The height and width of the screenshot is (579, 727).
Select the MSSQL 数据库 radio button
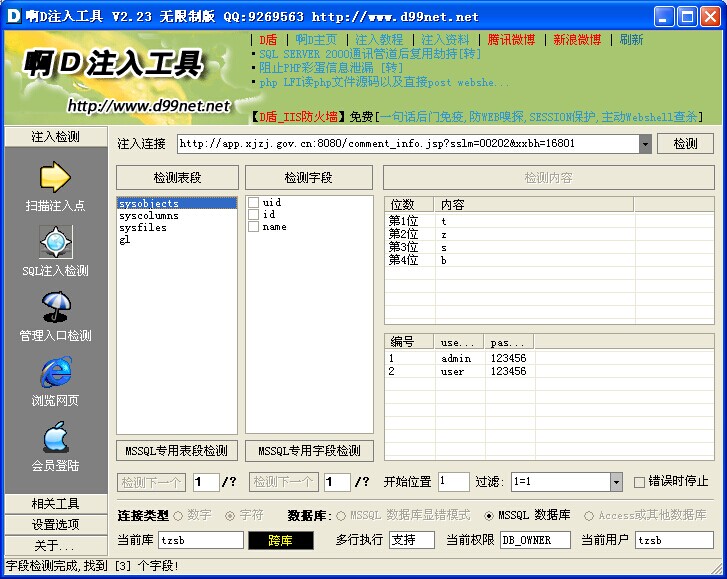pyautogui.click(x=489, y=515)
